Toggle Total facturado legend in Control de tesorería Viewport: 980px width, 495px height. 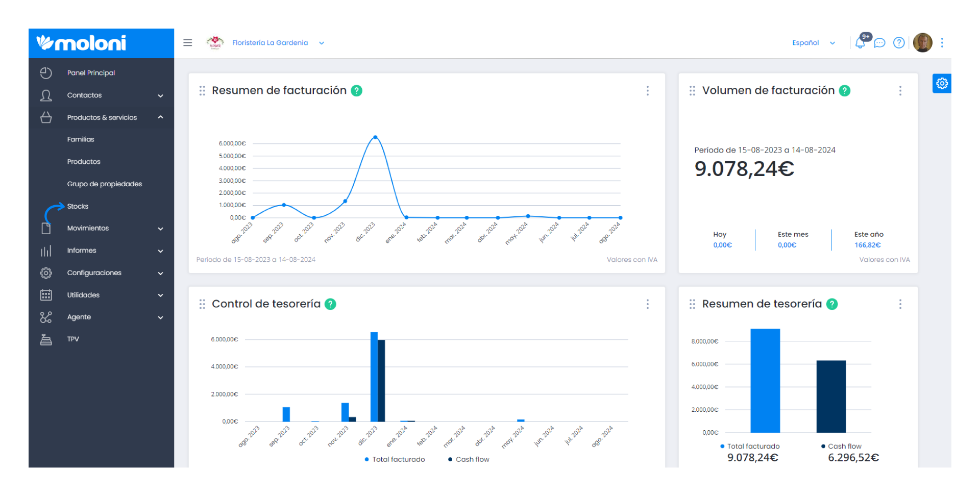tap(395, 460)
